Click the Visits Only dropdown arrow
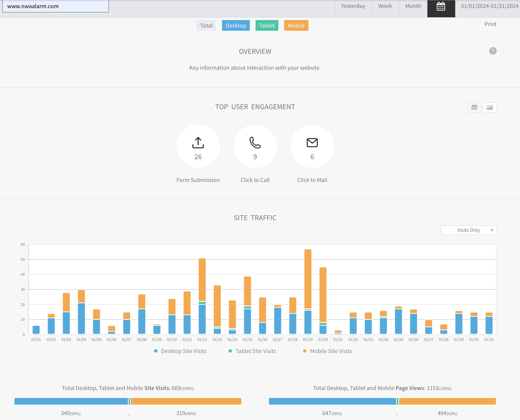This screenshot has width=520, height=420. [492, 230]
